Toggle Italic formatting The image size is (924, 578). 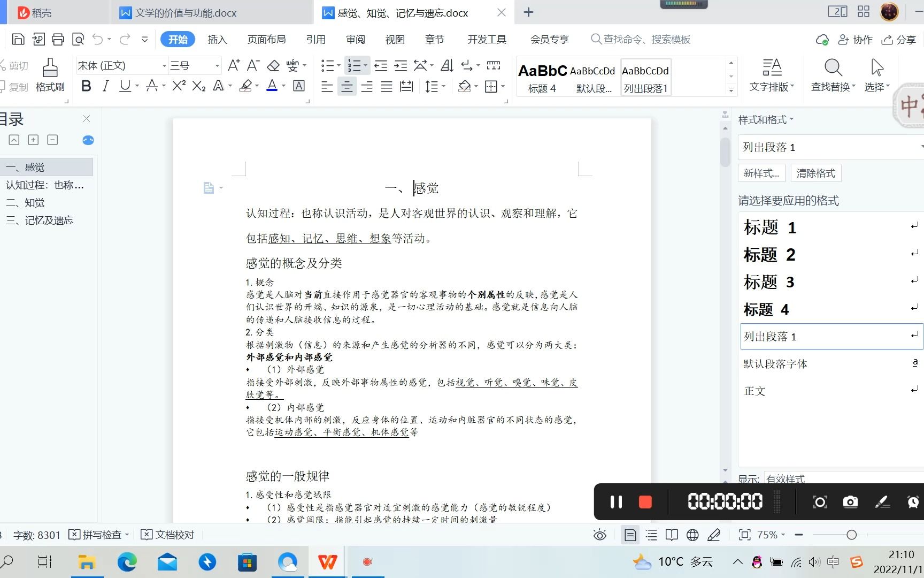point(105,86)
